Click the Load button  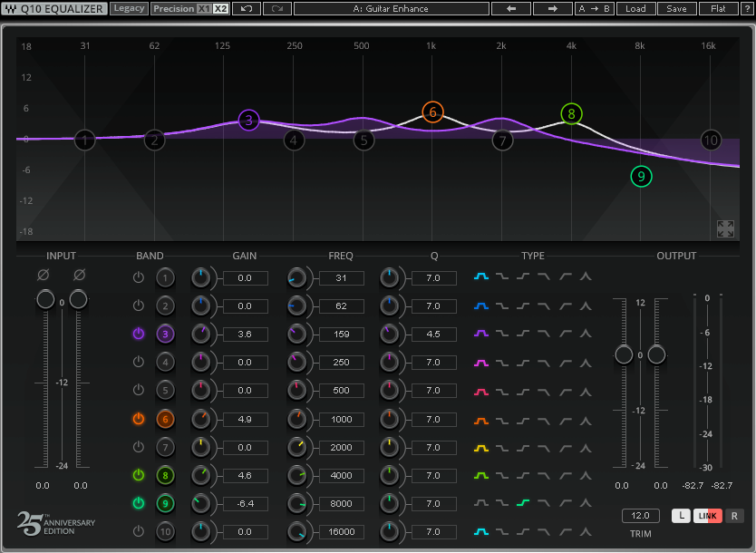(635, 9)
